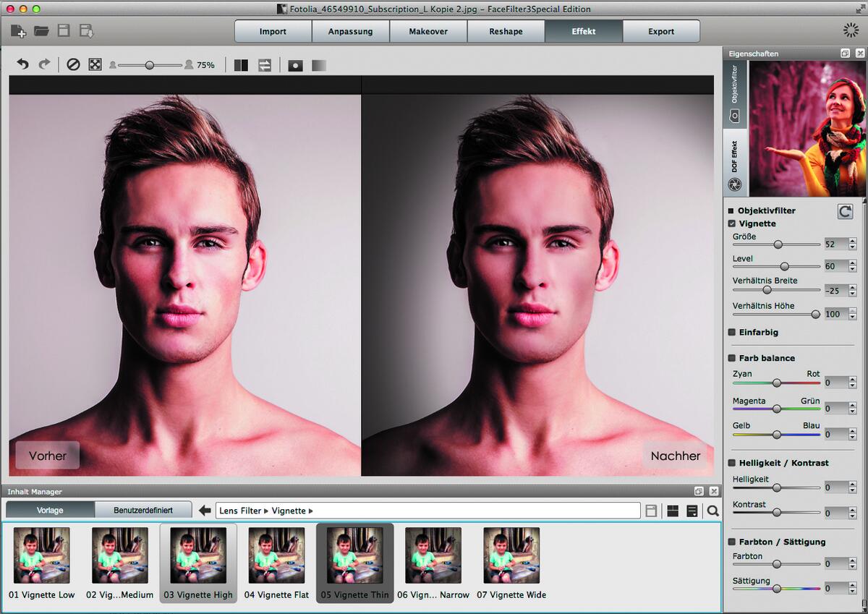Switch to the Reshape tab
The image size is (868, 614).
coord(506,30)
